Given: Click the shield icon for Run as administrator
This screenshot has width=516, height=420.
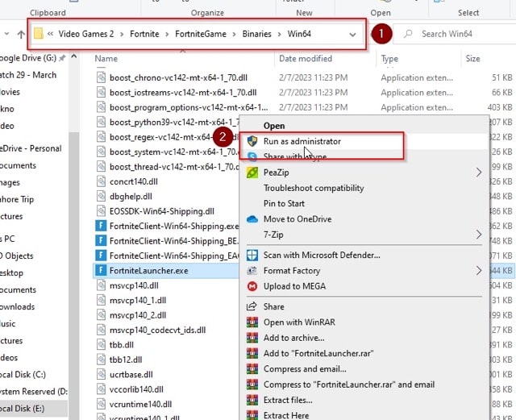Looking at the screenshot, I should pos(252,142).
